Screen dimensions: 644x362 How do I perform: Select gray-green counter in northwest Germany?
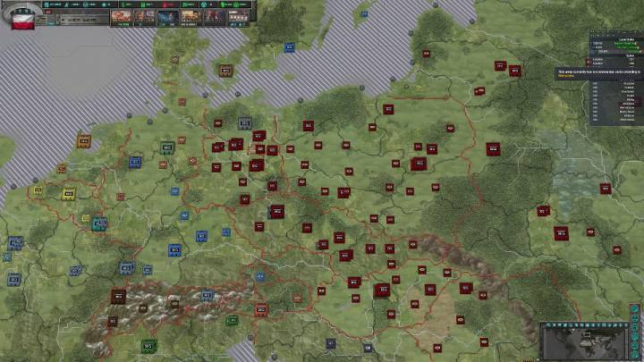pyautogui.click(x=166, y=147)
